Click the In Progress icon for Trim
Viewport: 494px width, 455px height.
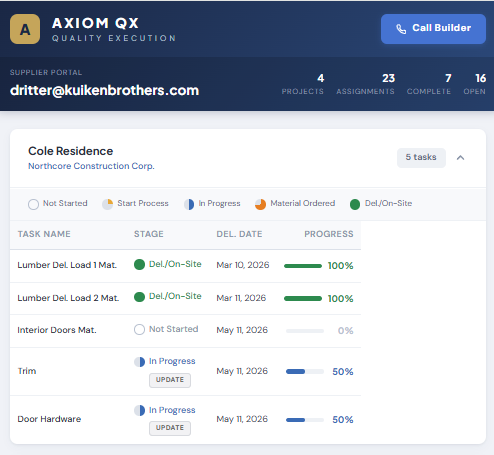pyautogui.click(x=139, y=362)
